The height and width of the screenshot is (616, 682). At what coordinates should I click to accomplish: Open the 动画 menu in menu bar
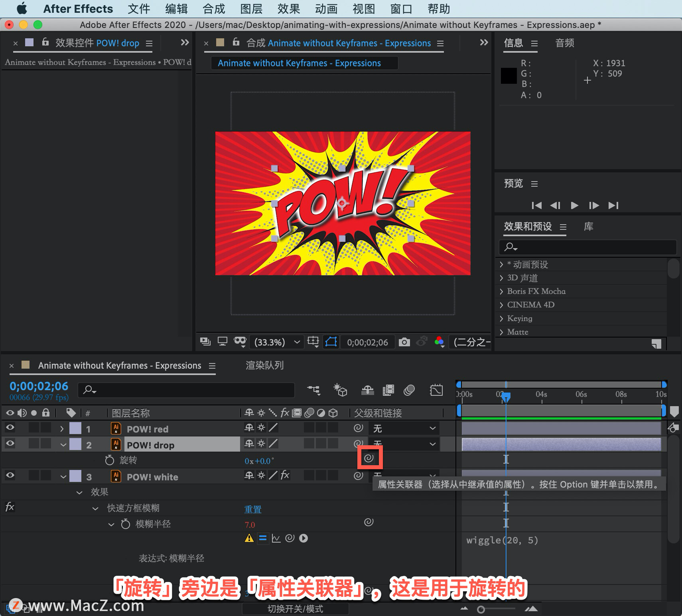tap(326, 9)
